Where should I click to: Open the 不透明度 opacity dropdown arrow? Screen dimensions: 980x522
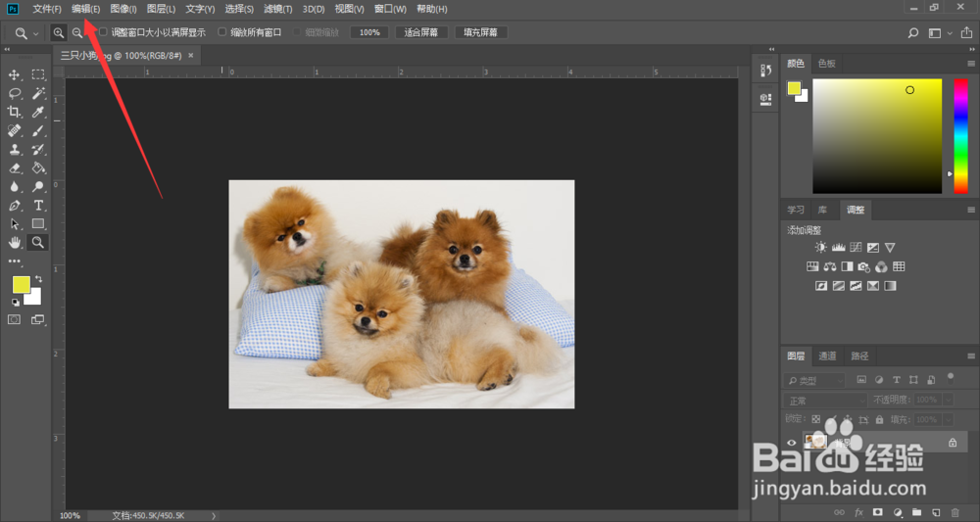click(949, 400)
